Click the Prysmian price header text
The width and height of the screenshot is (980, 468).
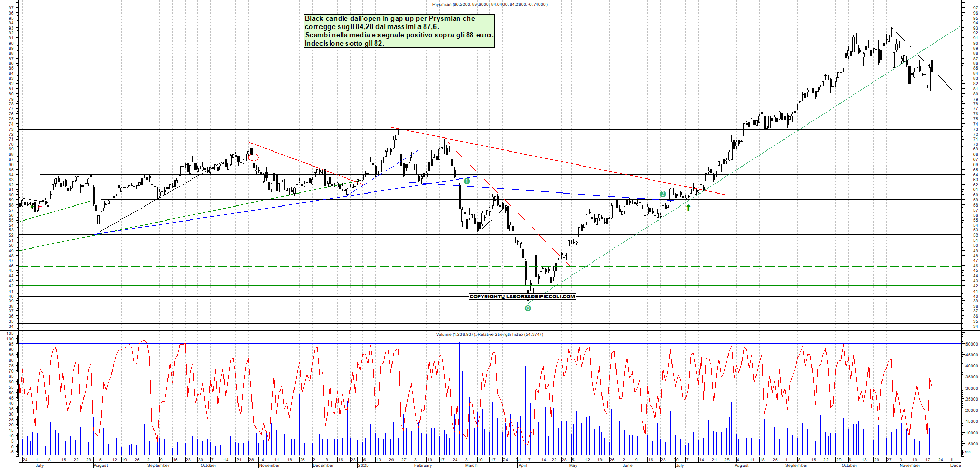click(x=489, y=4)
